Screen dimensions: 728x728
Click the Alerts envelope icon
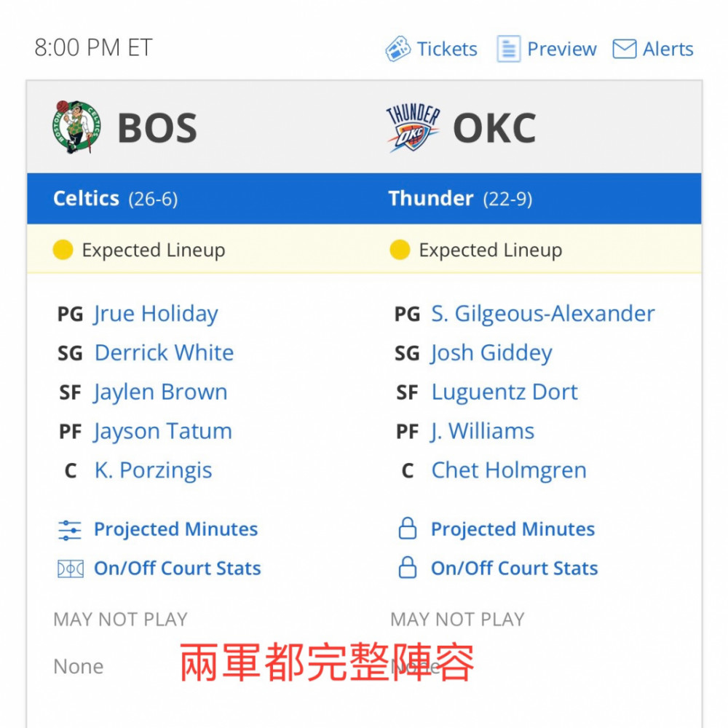click(x=624, y=49)
